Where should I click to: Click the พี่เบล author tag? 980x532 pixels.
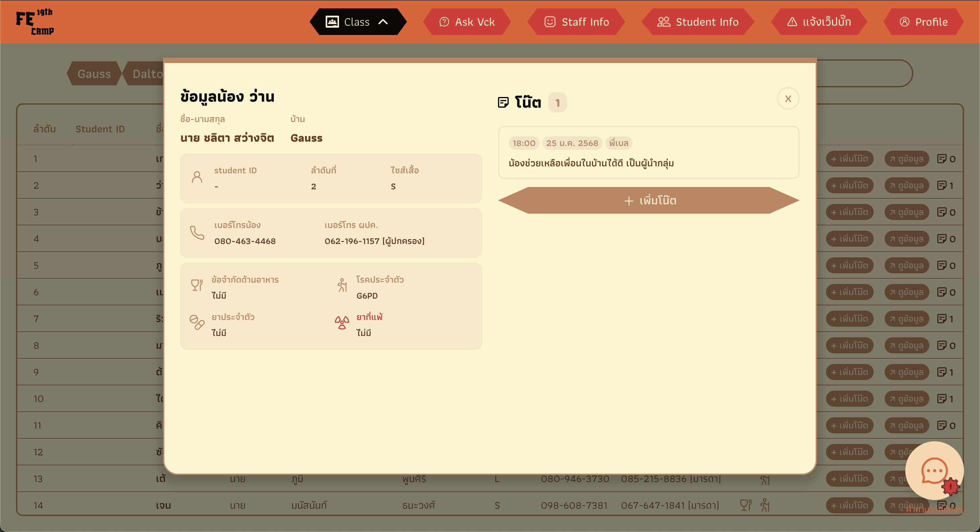point(619,143)
